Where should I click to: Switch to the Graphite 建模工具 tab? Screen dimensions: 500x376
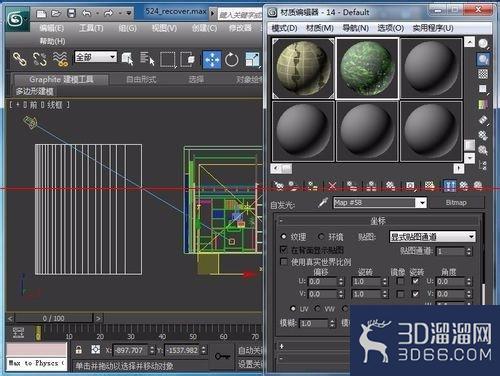61,79
